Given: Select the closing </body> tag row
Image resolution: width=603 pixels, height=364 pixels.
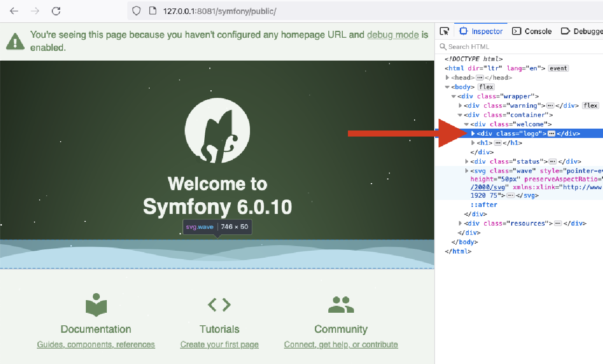Looking at the screenshot, I should coord(519,242).
